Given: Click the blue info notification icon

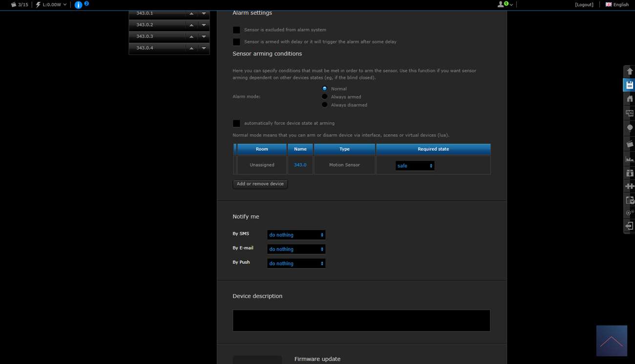Looking at the screenshot, I should tap(78, 5).
